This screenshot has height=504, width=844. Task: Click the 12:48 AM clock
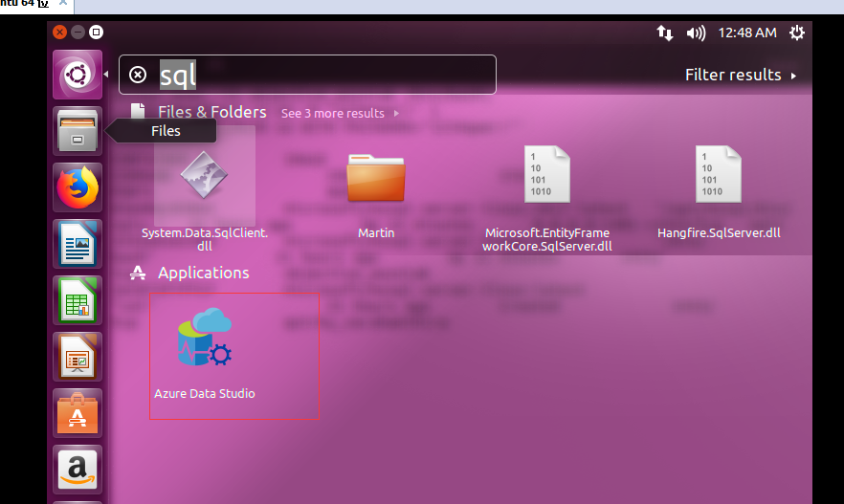747,33
